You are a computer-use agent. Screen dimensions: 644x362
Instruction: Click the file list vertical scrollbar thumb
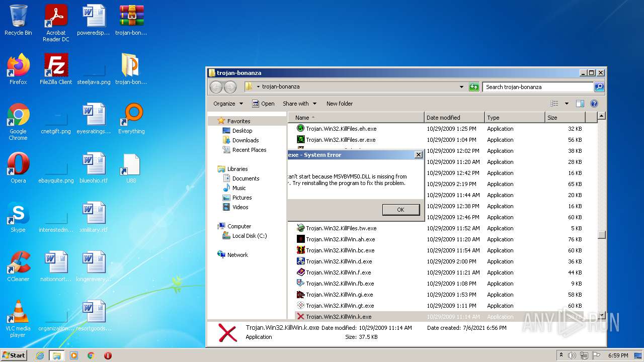click(601, 234)
